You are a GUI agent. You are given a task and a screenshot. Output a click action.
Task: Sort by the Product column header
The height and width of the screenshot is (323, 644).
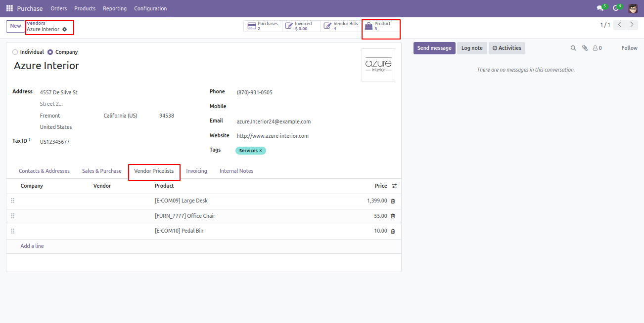coord(164,186)
